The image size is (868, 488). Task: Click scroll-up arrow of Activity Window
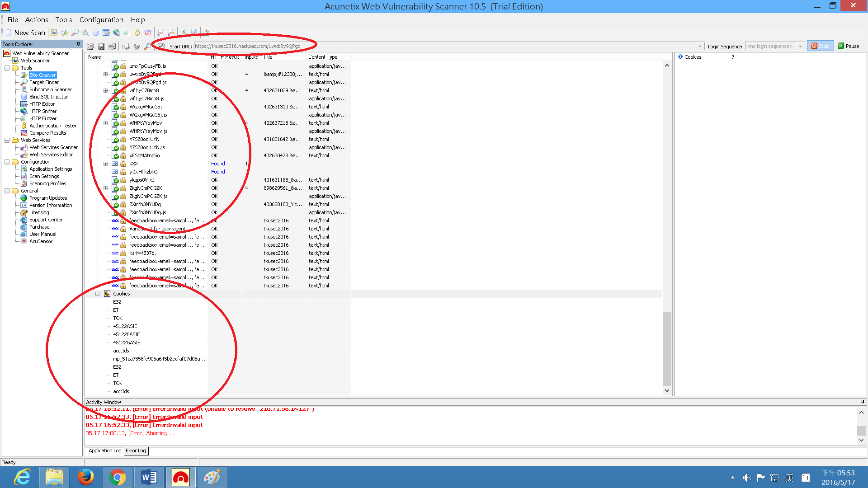[861, 412]
